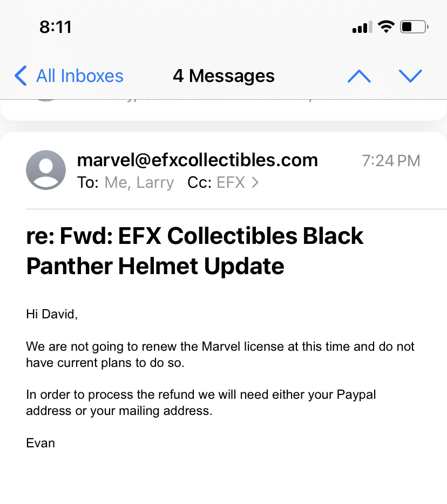447x504 pixels.
Task: Go back to All Inboxes
Action: pyautogui.click(x=69, y=76)
